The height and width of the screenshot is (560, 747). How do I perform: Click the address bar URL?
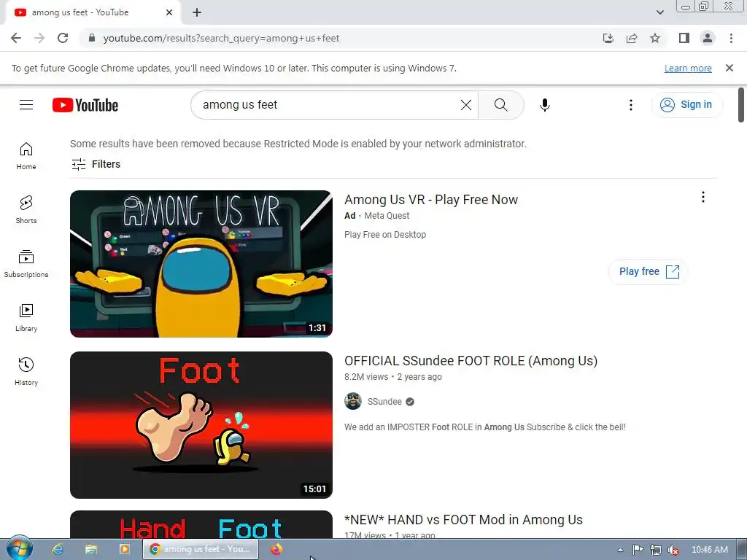pos(221,38)
